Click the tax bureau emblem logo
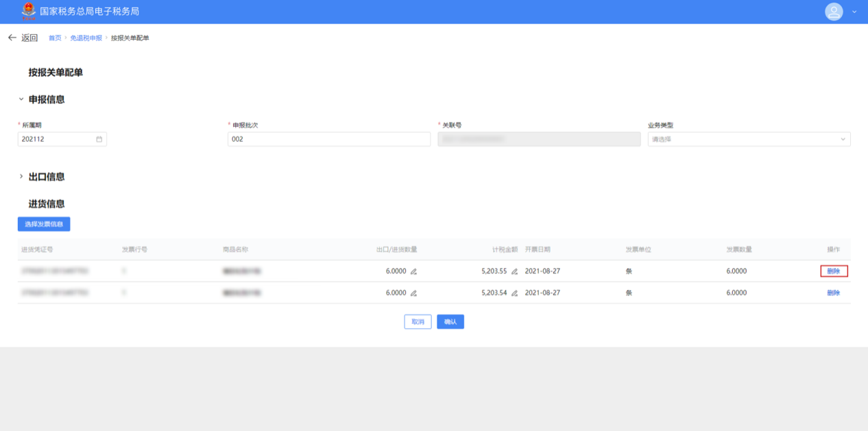This screenshot has height=431, width=868. (x=28, y=12)
